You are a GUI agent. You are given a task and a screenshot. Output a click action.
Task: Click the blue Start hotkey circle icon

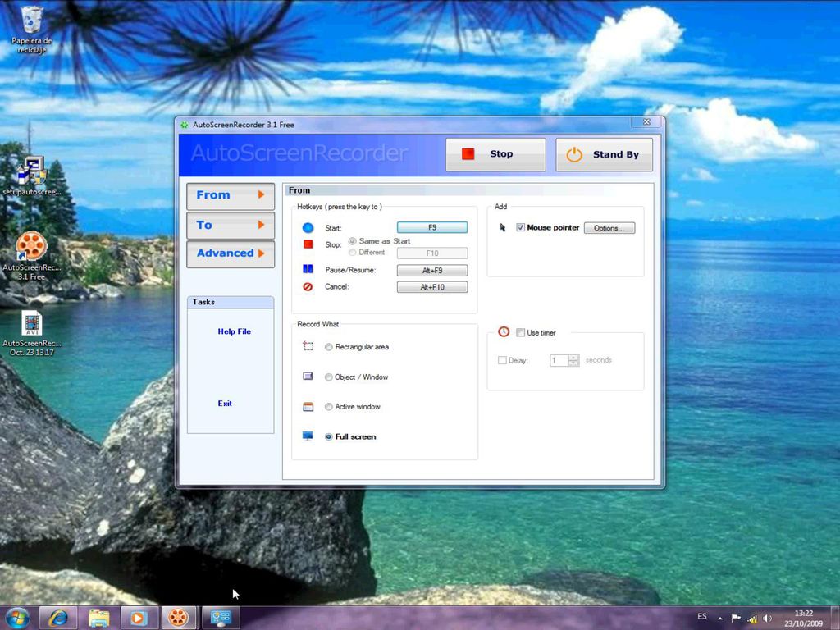coord(308,228)
